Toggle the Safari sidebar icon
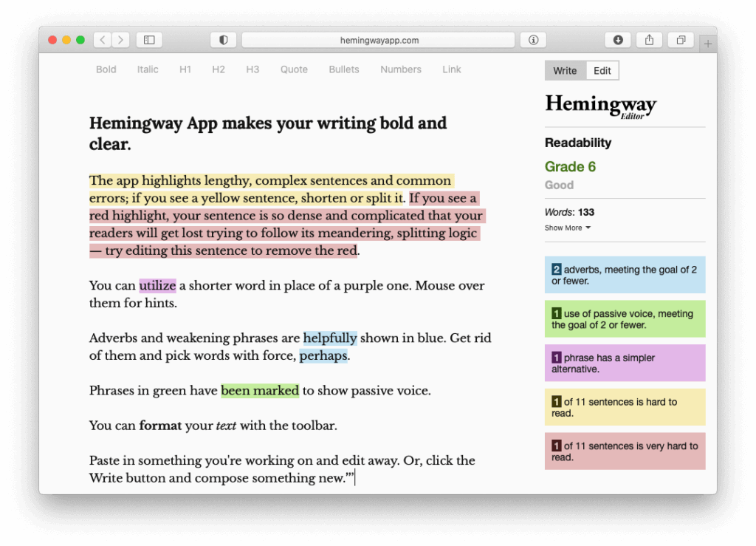Viewport: 756px width, 546px height. pyautogui.click(x=149, y=40)
